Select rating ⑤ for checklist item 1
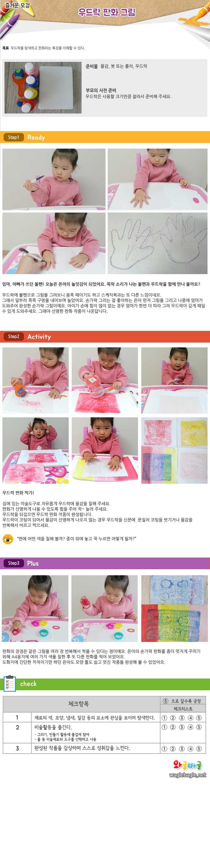The height and width of the screenshot is (868, 210). (x=199, y=718)
